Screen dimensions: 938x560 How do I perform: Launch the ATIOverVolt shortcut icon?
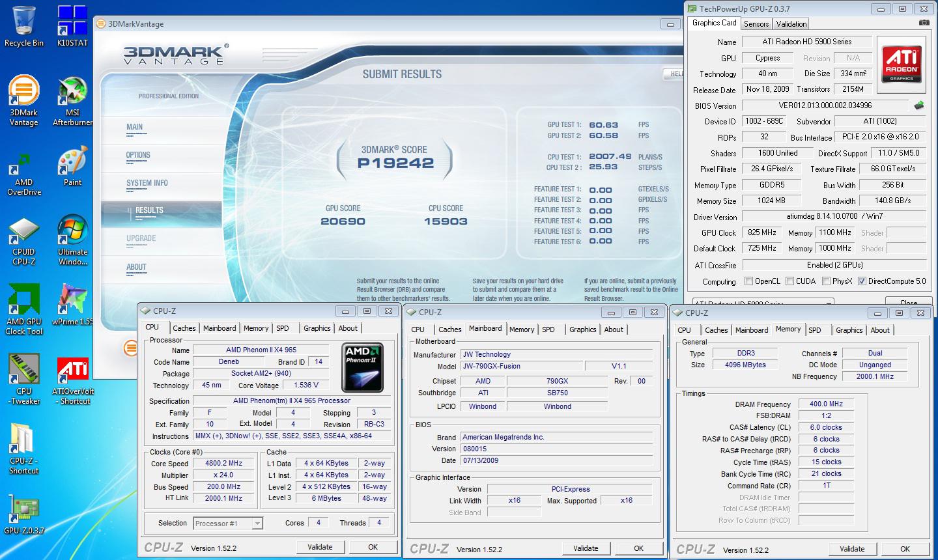[x=72, y=381]
